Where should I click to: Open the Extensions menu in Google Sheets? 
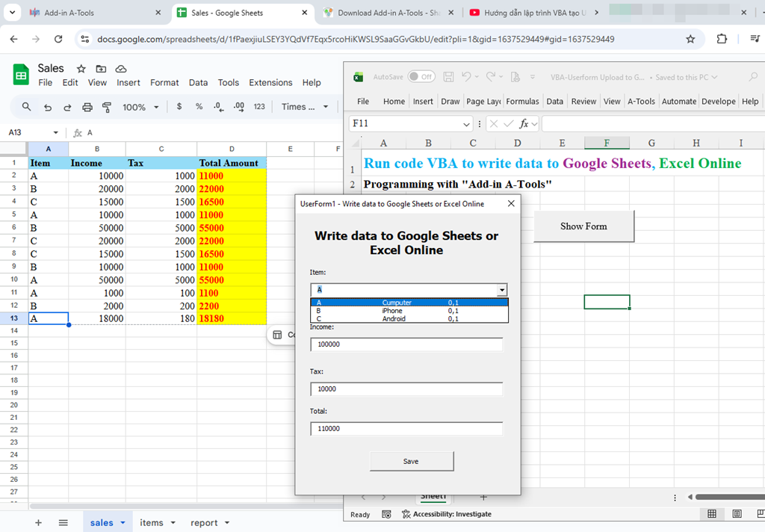[x=270, y=83]
